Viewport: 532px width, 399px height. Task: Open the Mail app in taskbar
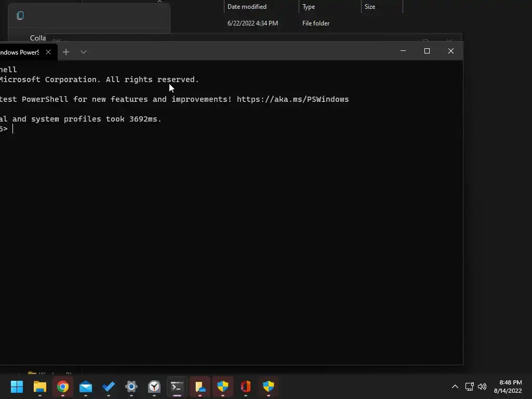pyautogui.click(x=86, y=387)
